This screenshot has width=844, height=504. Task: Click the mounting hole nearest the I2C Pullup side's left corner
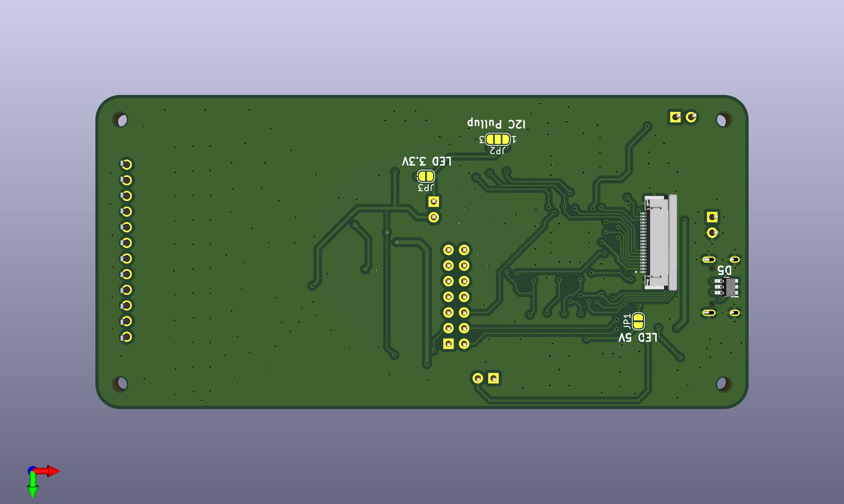pos(120,120)
